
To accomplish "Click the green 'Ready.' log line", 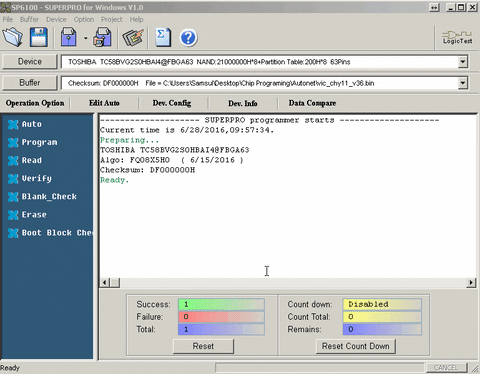I will (x=115, y=180).
